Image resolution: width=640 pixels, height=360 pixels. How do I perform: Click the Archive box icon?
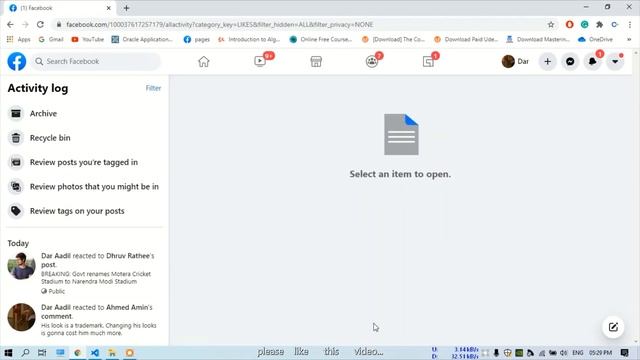coord(16,113)
